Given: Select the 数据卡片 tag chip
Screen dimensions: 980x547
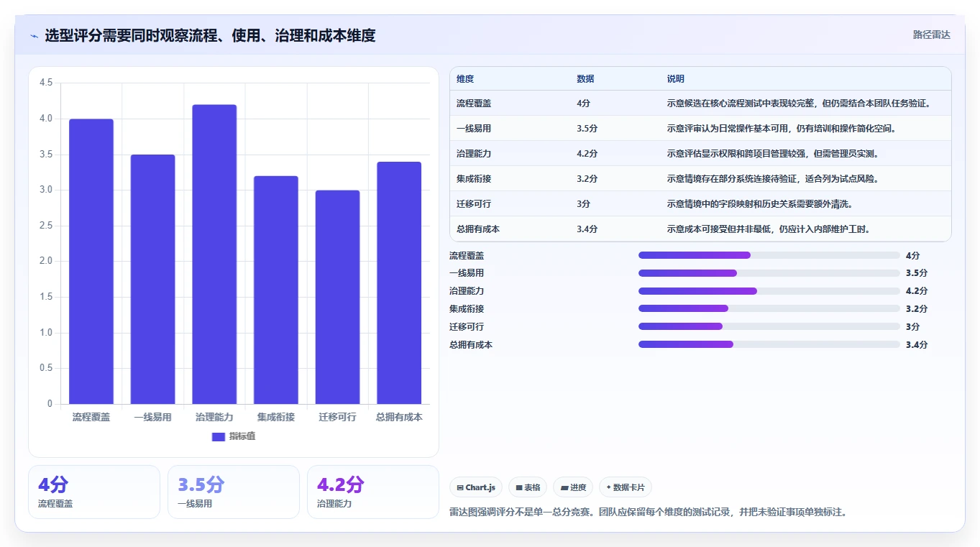Looking at the screenshot, I should [x=626, y=487].
